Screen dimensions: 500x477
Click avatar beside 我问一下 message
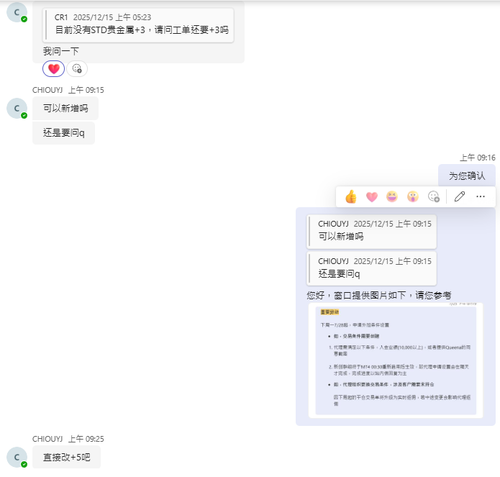[x=17, y=12]
